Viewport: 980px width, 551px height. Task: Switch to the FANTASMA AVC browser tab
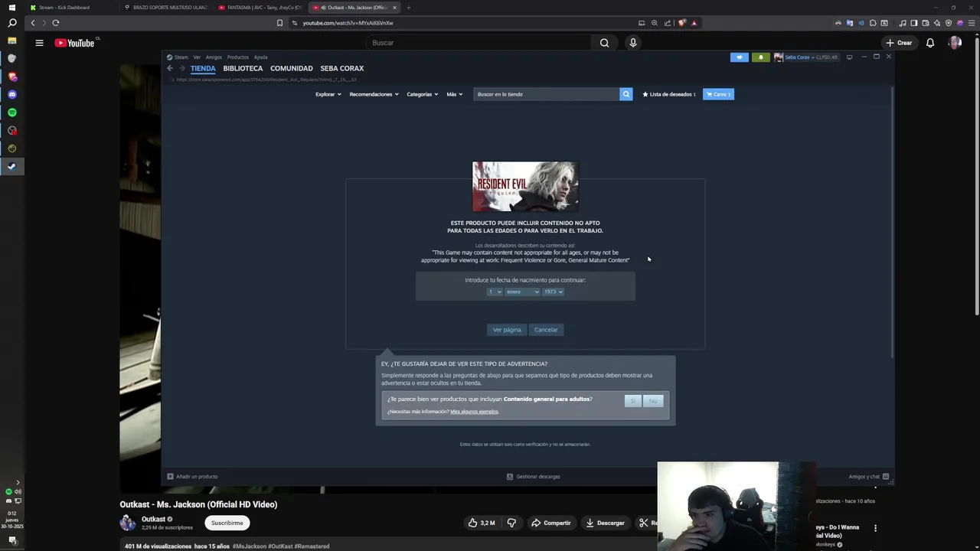point(260,8)
